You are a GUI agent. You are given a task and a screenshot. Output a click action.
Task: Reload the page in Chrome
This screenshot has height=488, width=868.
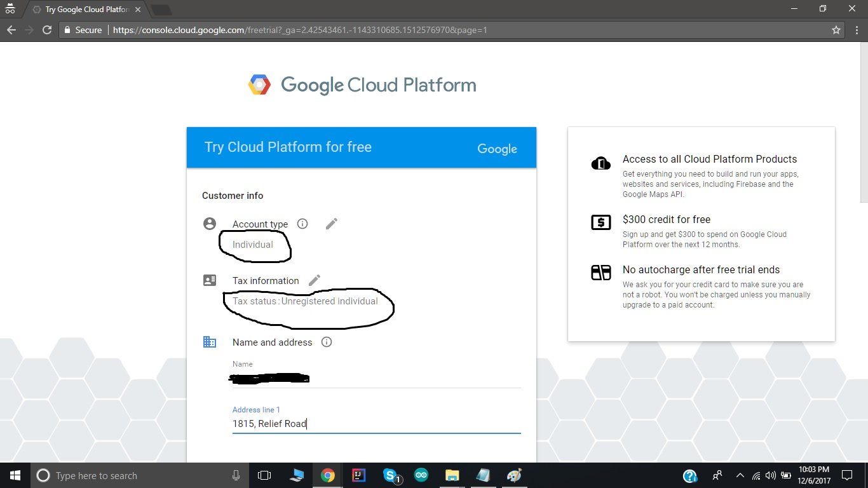pyautogui.click(x=46, y=30)
